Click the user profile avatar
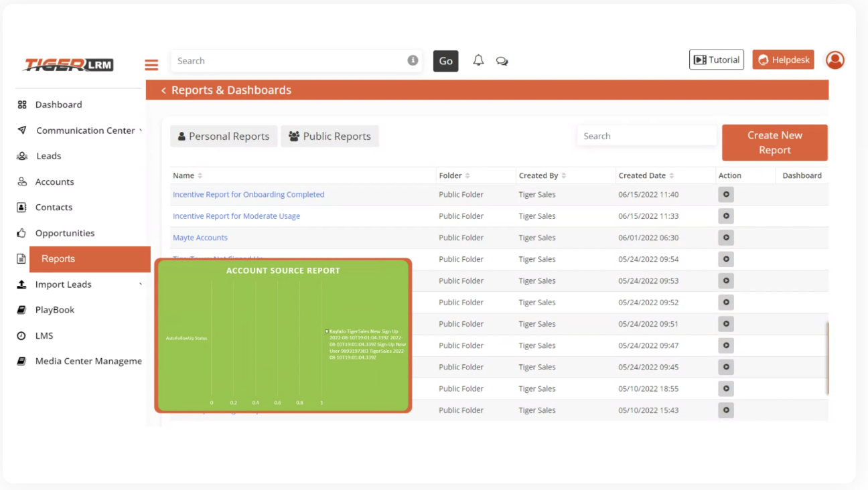Image resolution: width=868 pixels, height=490 pixels. (x=835, y=60)
